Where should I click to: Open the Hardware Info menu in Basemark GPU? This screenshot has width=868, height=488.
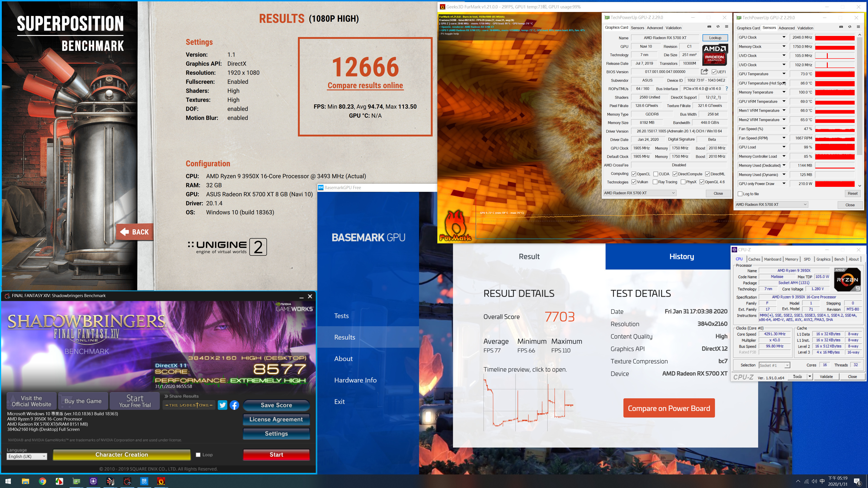[355, 380]
